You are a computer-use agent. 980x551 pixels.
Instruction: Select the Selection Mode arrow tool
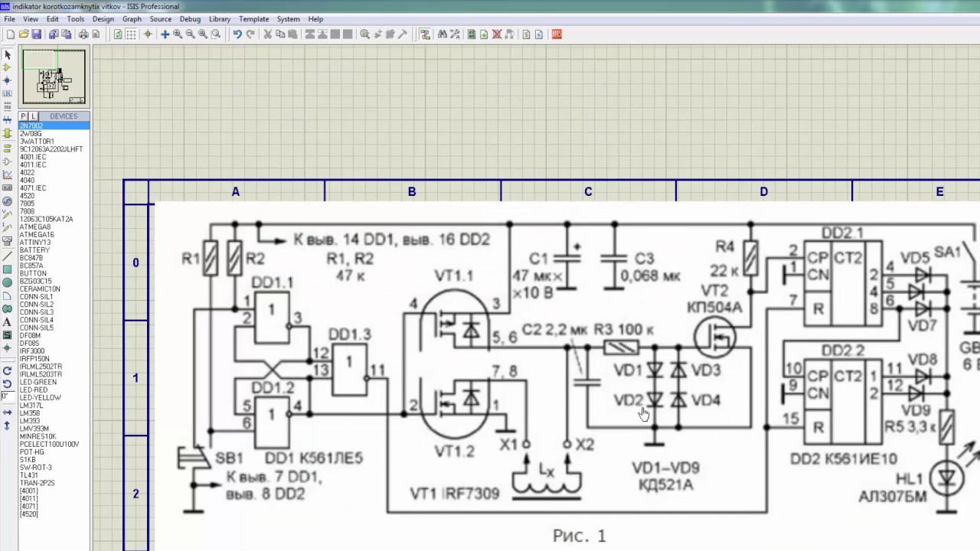tap(8, 54)
